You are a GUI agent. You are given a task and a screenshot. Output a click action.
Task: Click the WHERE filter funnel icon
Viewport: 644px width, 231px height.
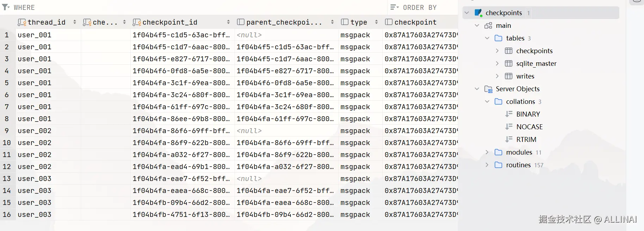point(6,7)
